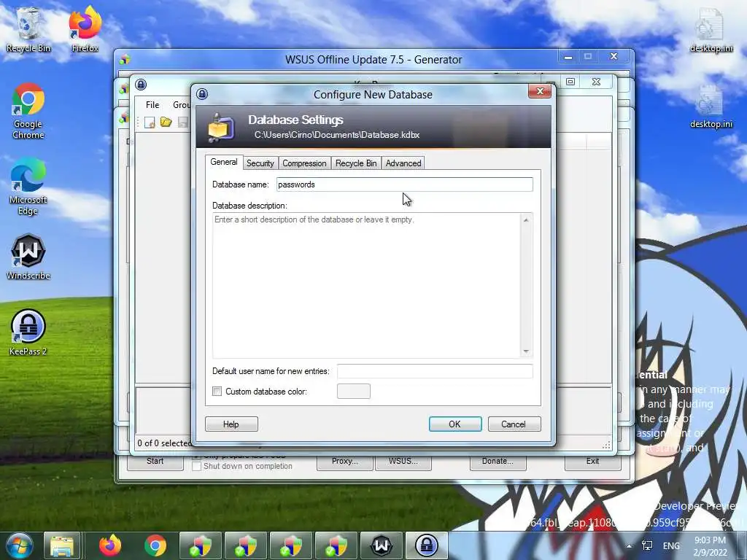Close the Configure New Database dialog

pos(540,91)
